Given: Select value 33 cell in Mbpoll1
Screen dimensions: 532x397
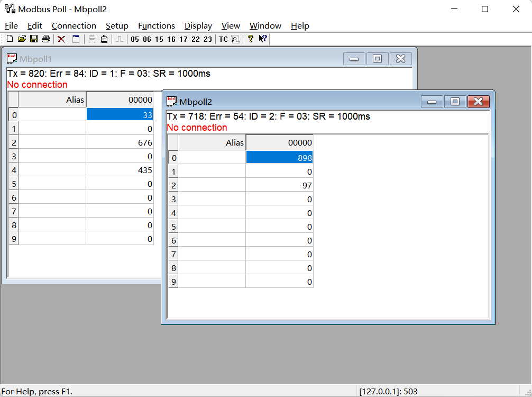Looking at the screenshot, I should [x=120, y=115].
